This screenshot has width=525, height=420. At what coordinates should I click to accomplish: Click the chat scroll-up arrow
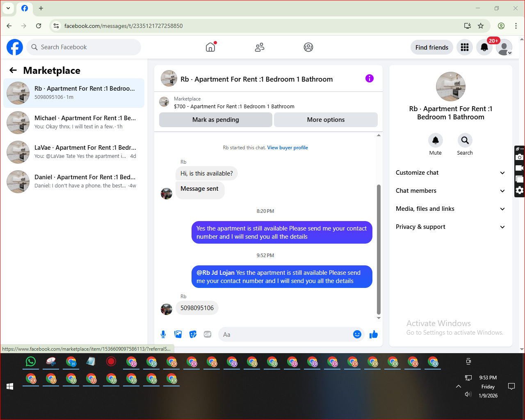[379, 135]
